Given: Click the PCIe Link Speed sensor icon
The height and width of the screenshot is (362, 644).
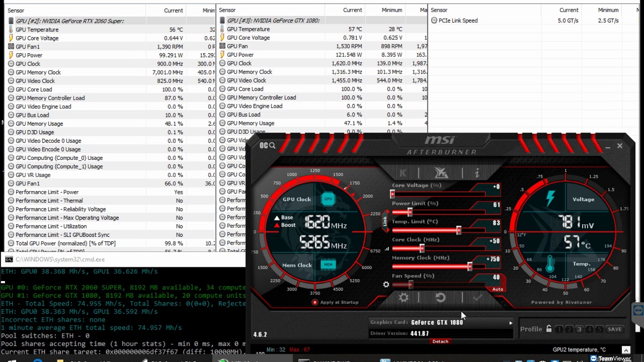Looking at the screenshot, I should pos(434,21).
